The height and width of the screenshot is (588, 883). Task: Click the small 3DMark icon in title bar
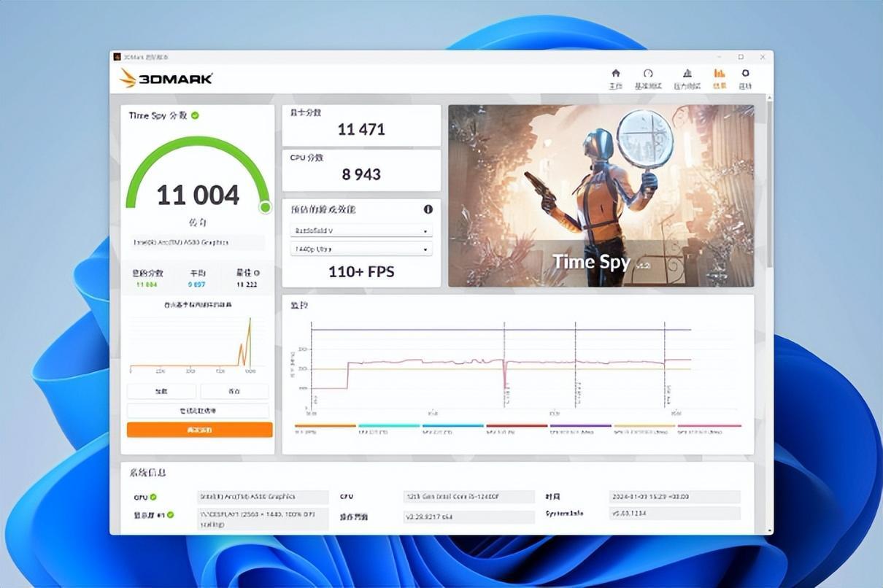point(117,57)
